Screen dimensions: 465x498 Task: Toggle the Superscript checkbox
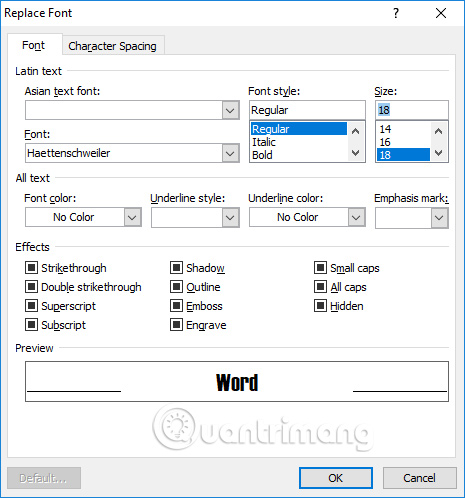[x=32, y=306]
